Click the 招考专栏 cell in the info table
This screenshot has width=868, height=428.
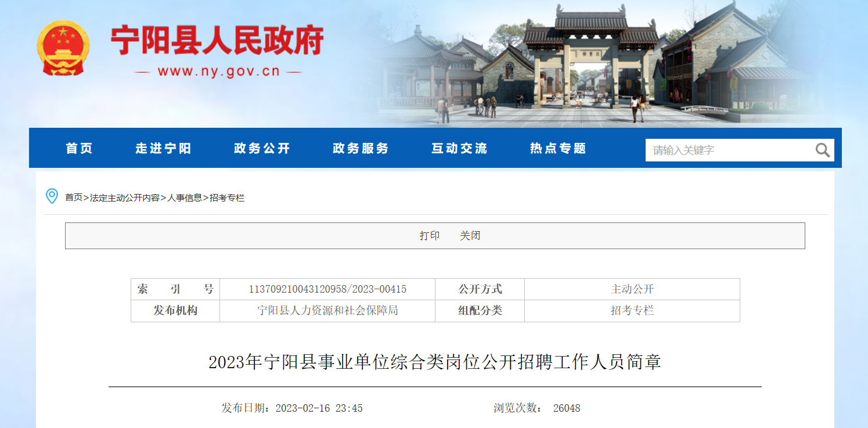(632, 311)
